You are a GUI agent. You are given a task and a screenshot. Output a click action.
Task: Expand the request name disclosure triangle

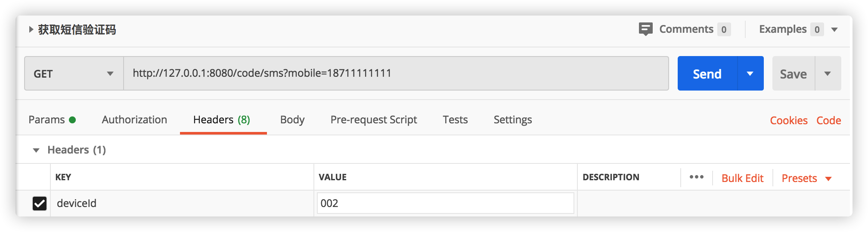(31, 29)
